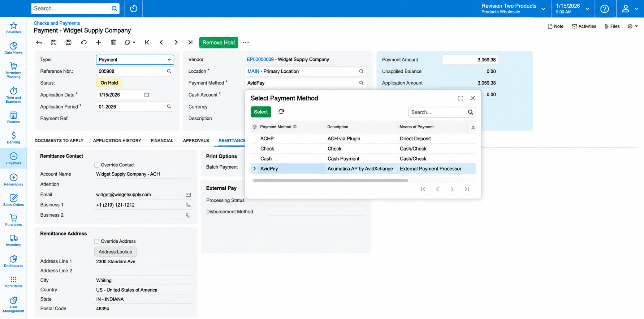
Task: Add a new payment record
Action: pos(98,42)
